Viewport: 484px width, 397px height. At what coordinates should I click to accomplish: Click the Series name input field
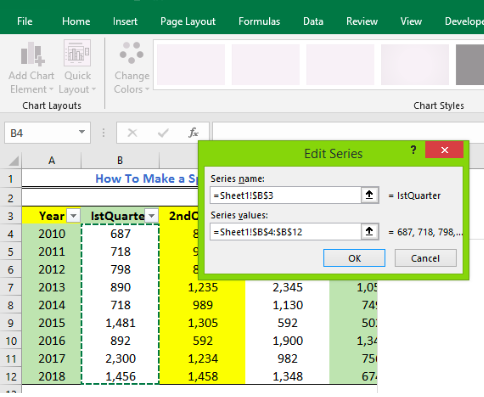pos(286,195)
